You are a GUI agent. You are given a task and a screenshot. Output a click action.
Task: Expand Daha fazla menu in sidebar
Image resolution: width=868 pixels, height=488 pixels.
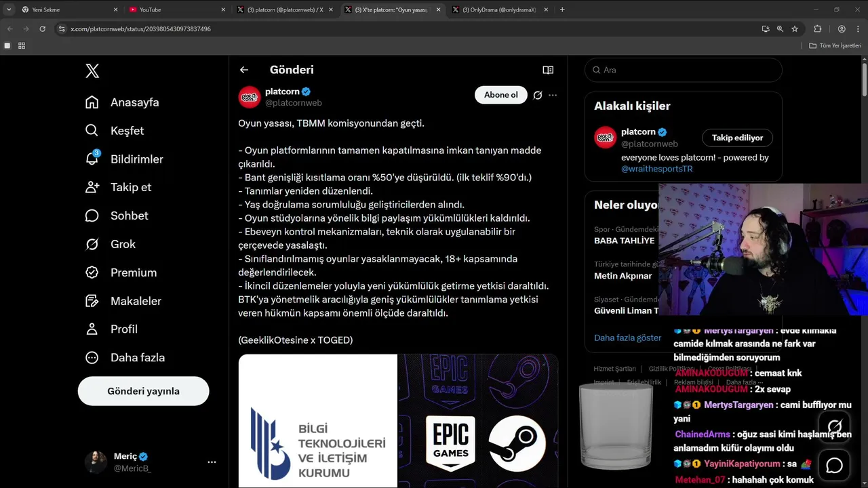pyautogui.click(x=125, y=357)
